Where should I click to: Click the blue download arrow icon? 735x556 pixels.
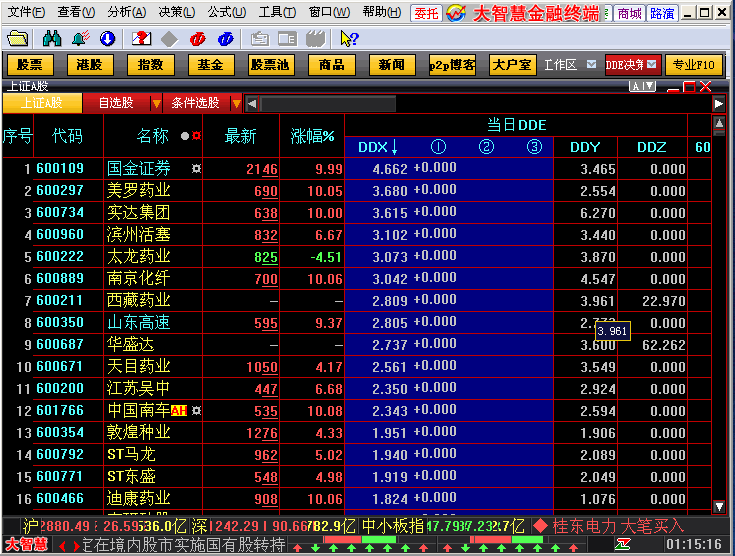click(107, 38)
